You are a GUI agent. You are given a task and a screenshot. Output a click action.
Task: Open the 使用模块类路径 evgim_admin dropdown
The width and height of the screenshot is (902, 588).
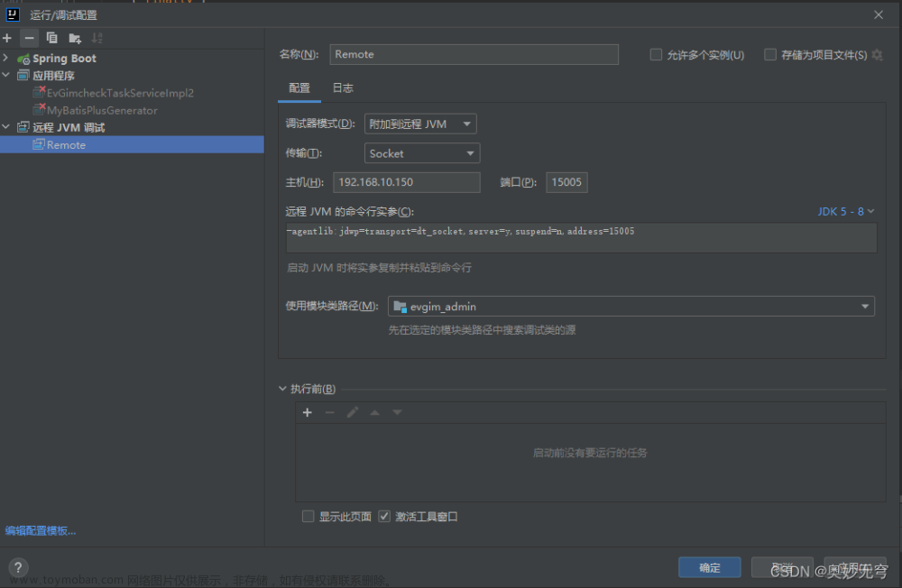[631, 307]
